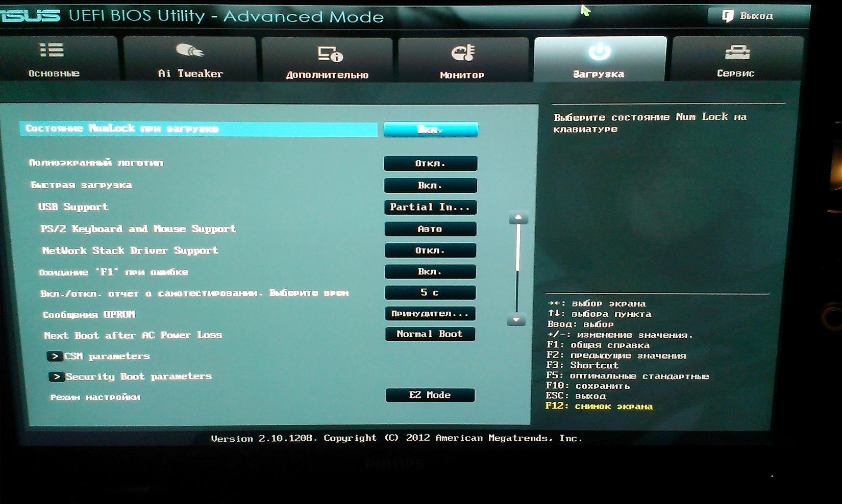This screenshot has width=842, height=504.
Task: Select the Полноэкранный логотип label
Action: pyautogui.click(x=96, y=163)
